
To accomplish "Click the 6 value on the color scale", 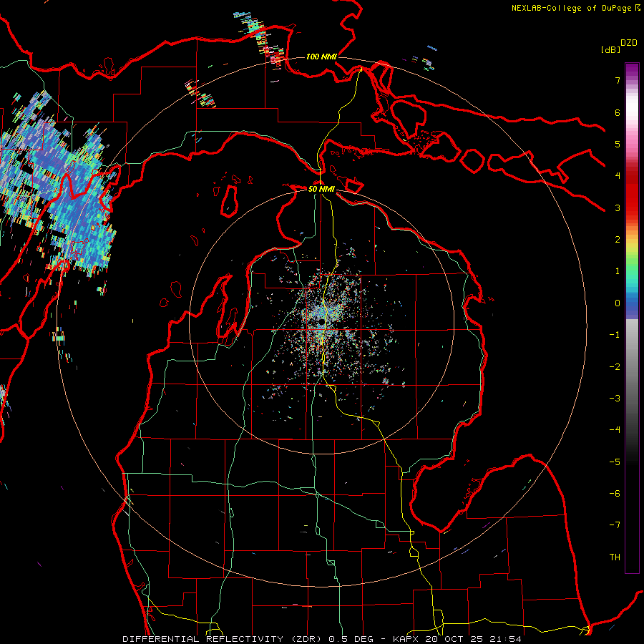I will click(x=618, y=112).
